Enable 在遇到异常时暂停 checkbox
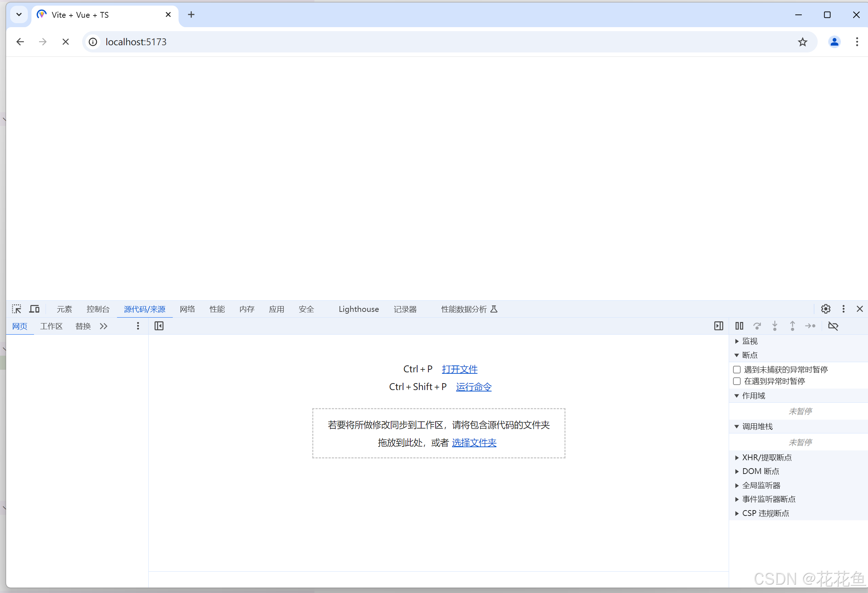Image resolution: width=868 pixels, height=593 pixels. click(x=737, y=381)
